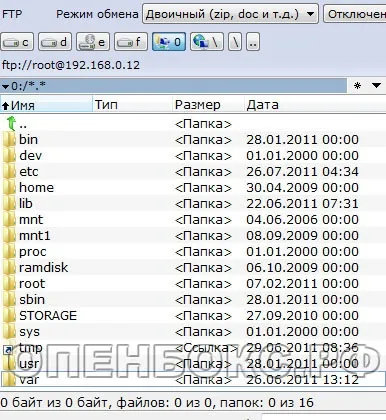Click the <Ссылка> size cell of tmp

click(206, 348)
